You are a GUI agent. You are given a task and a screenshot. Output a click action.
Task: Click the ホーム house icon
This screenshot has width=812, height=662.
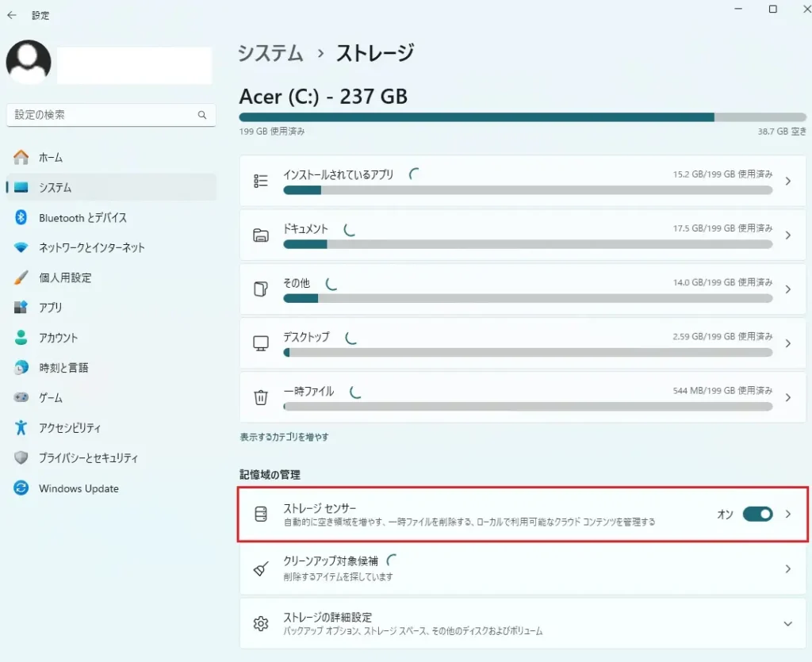21,157
